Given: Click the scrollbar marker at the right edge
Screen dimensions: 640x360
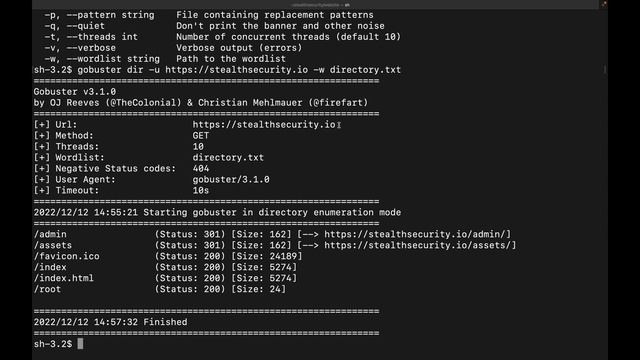Looking at the screenshot, I should click(604, 70).
